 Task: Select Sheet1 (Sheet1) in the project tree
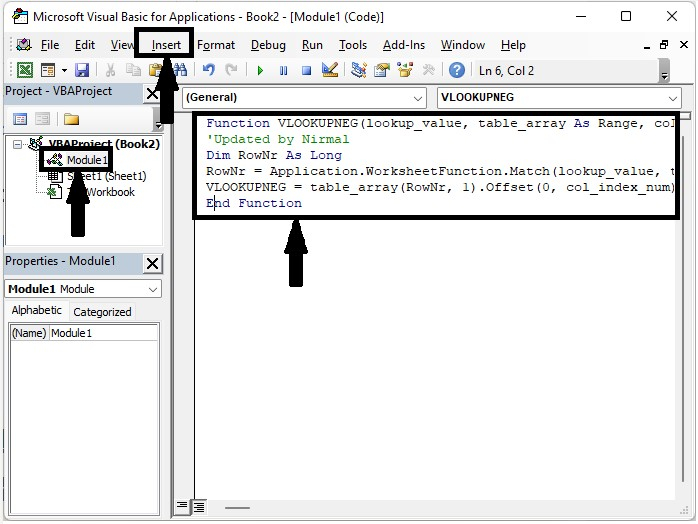tap(106, 176)
